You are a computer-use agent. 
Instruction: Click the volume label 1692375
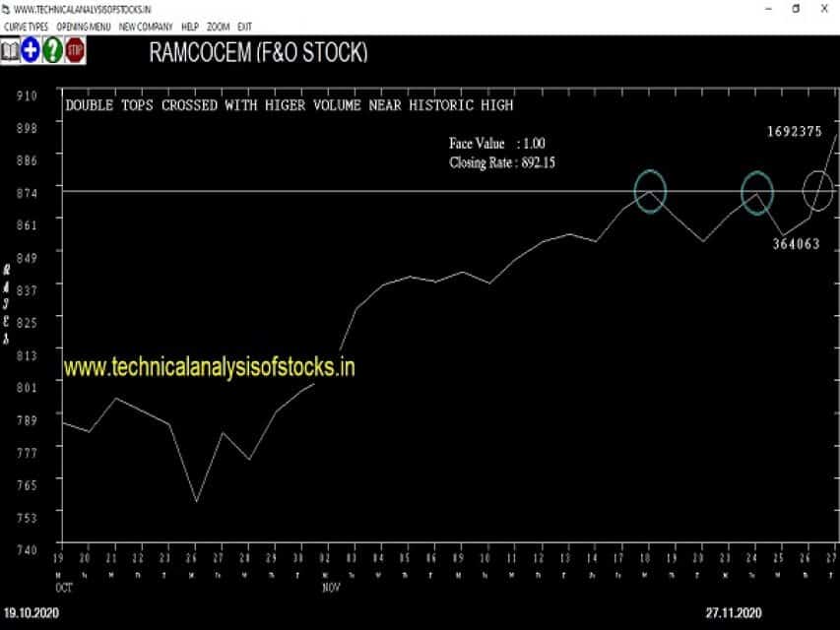point(795,132)
